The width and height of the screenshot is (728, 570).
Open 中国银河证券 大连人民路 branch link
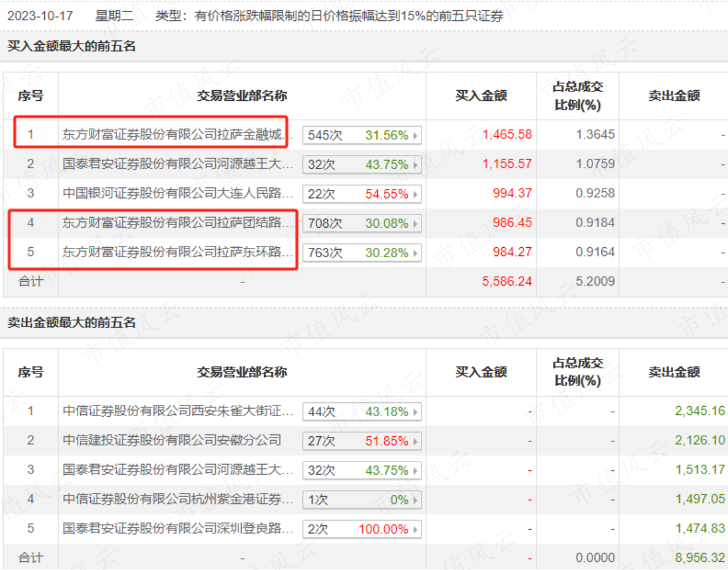pyautogui.click(x=177, y=193)
